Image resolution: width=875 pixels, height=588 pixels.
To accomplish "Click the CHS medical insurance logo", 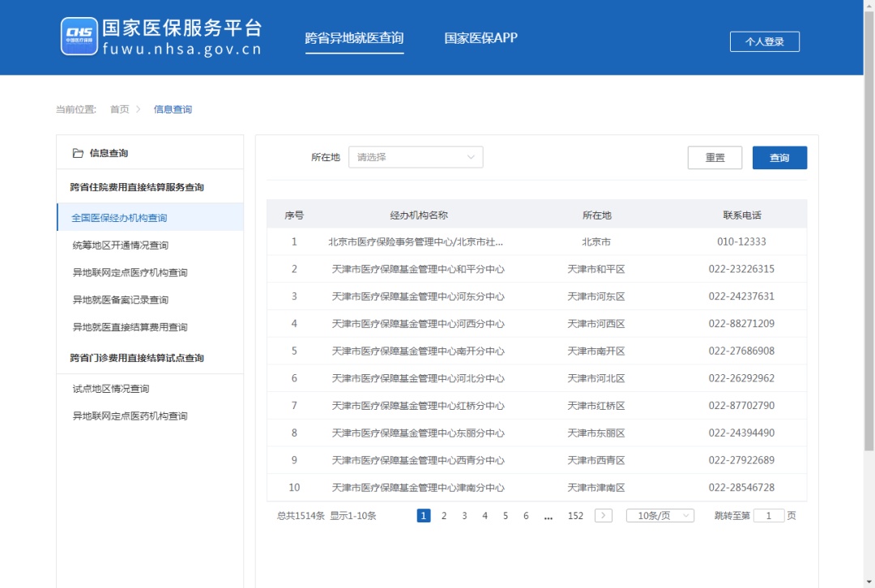I will click(79, 36).
